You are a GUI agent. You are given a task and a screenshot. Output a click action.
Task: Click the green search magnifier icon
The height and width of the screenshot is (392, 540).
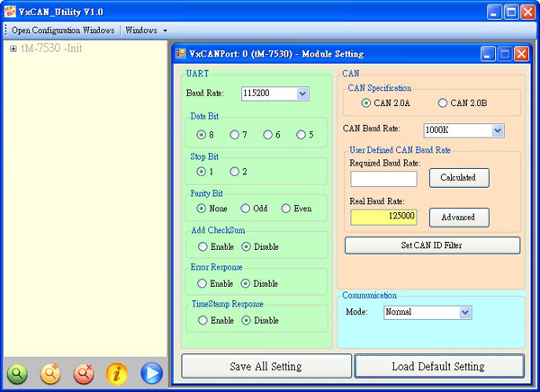coord(17,373)
